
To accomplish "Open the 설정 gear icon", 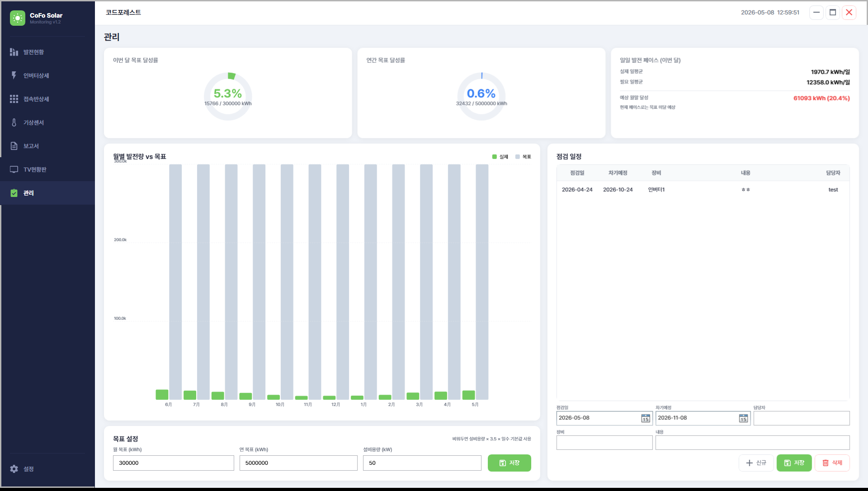I will click(x=14, y=469).
